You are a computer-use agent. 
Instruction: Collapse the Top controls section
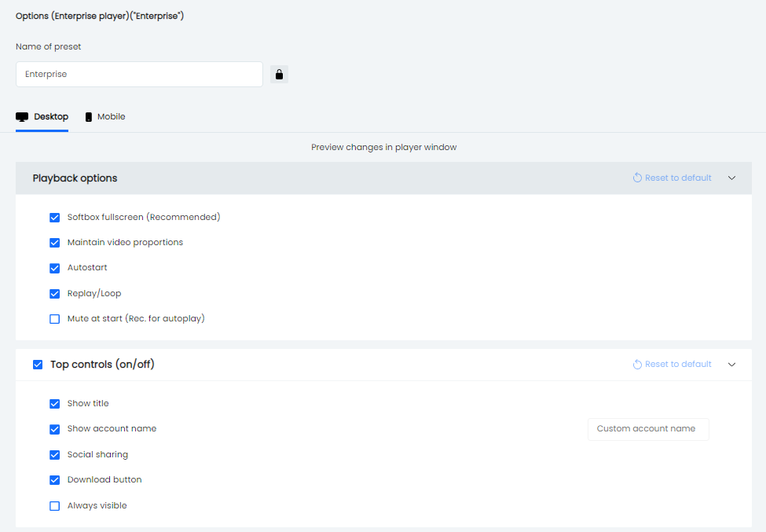731,364
